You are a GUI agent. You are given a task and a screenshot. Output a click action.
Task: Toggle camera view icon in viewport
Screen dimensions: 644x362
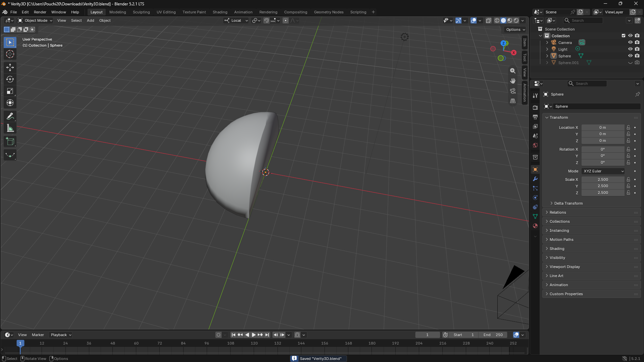click(x=513, y=91)
